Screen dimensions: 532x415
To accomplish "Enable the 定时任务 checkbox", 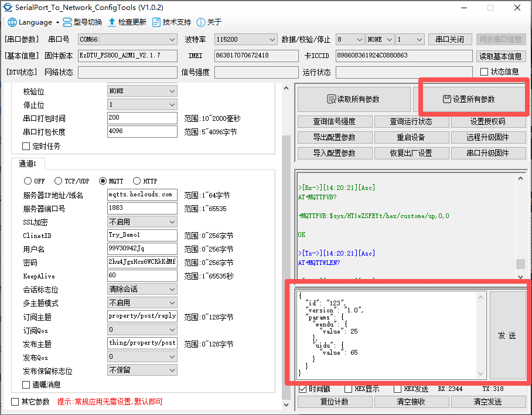I will (26, 147).
